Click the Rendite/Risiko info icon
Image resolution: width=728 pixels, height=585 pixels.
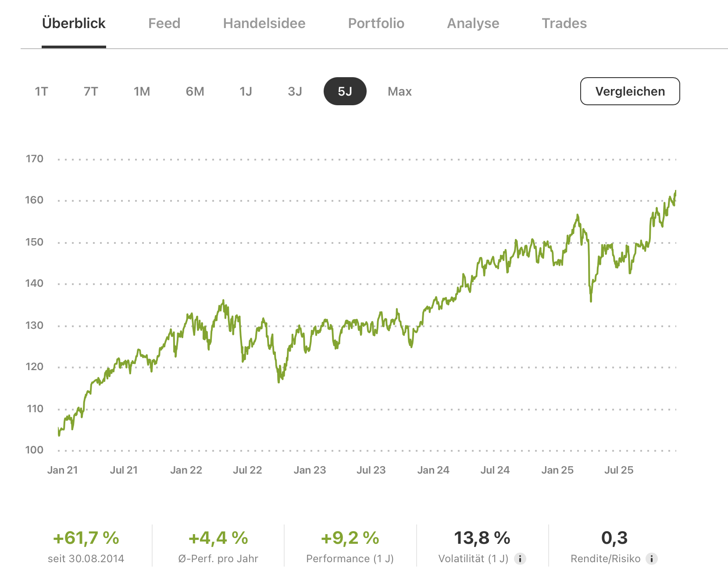652,559
